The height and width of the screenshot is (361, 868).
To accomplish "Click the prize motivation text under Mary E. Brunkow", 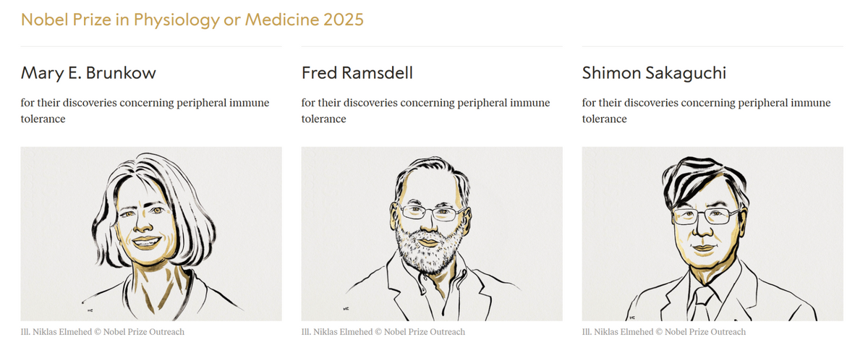I will [145, 111].
